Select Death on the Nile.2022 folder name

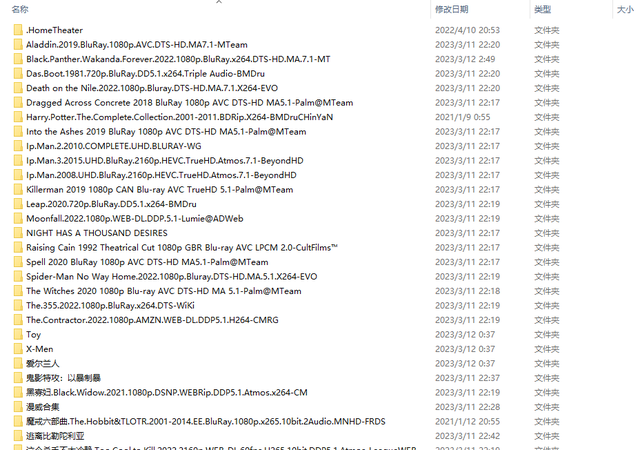[x=152, y=88]
